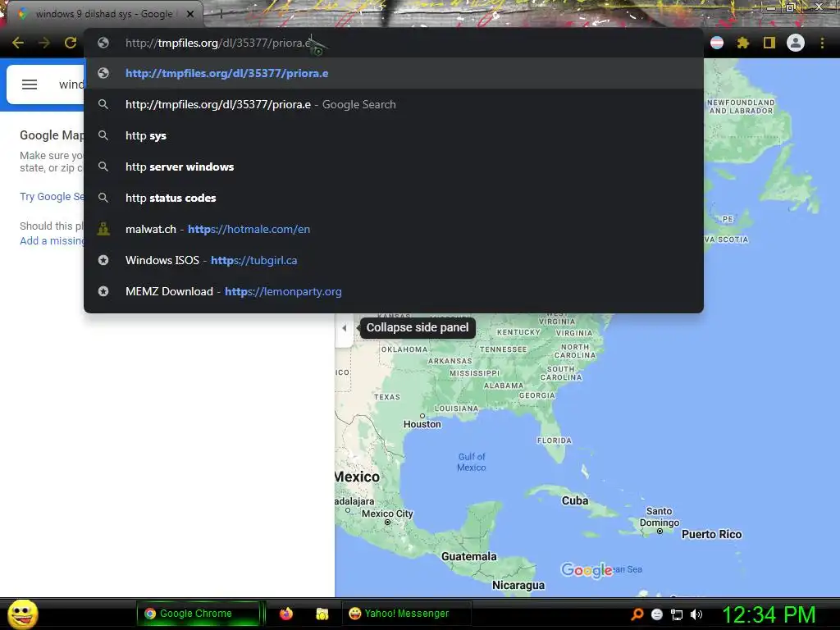Open the folder icon in the taskbar
Viewport: 840px width, 630px height.
tap(322, 614)
